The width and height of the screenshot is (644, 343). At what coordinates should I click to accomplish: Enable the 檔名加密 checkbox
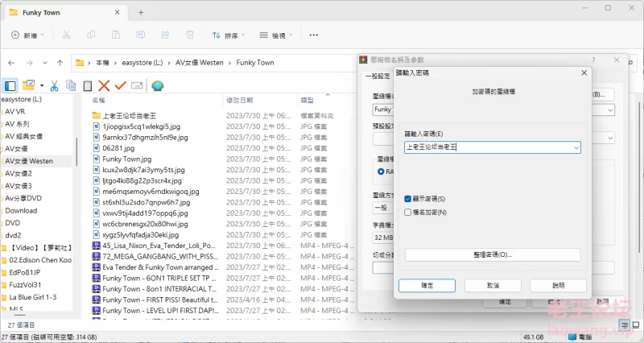click(409, 212)
